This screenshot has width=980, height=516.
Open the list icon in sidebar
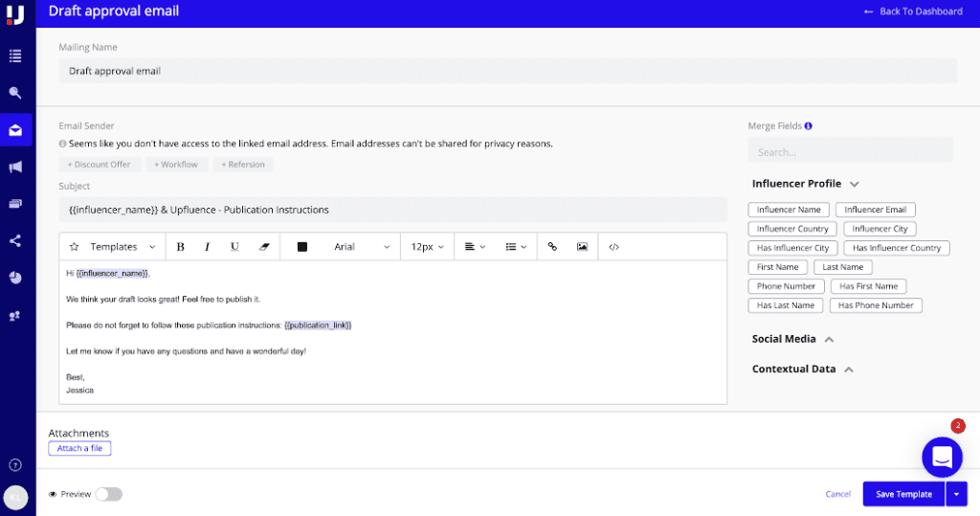(x=15, y=56)
